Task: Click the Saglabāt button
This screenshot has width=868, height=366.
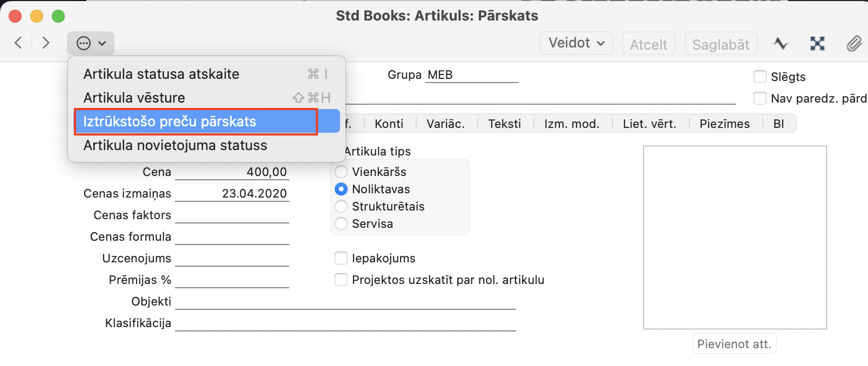Action: click(721, 44)
